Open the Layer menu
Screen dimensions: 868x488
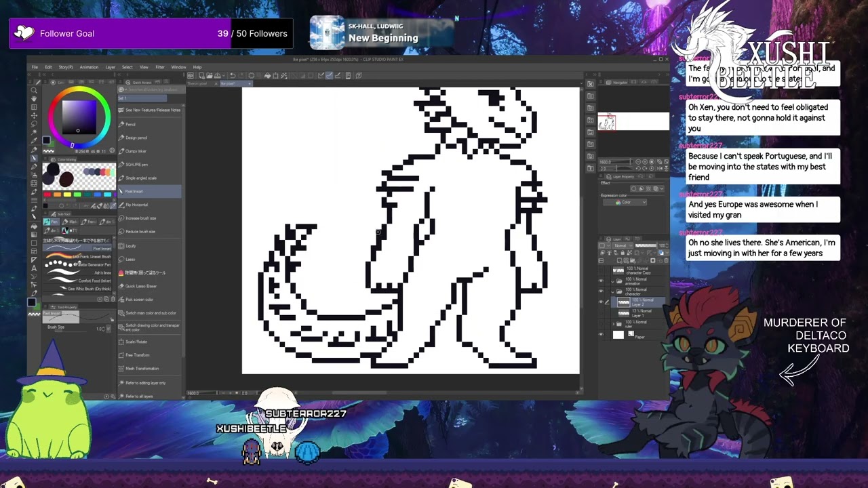coord(111,67)
